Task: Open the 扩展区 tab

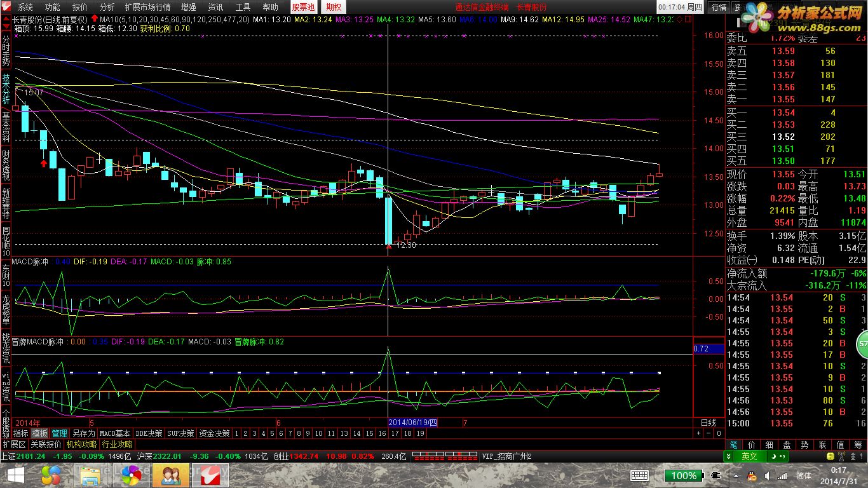Action: pos(14,444)
